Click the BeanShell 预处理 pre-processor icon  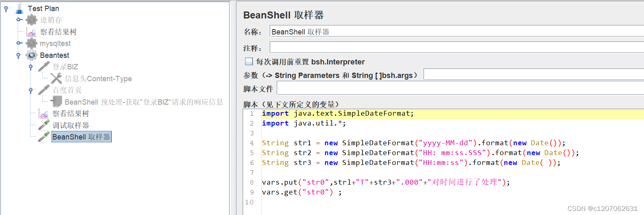point(56,102)
